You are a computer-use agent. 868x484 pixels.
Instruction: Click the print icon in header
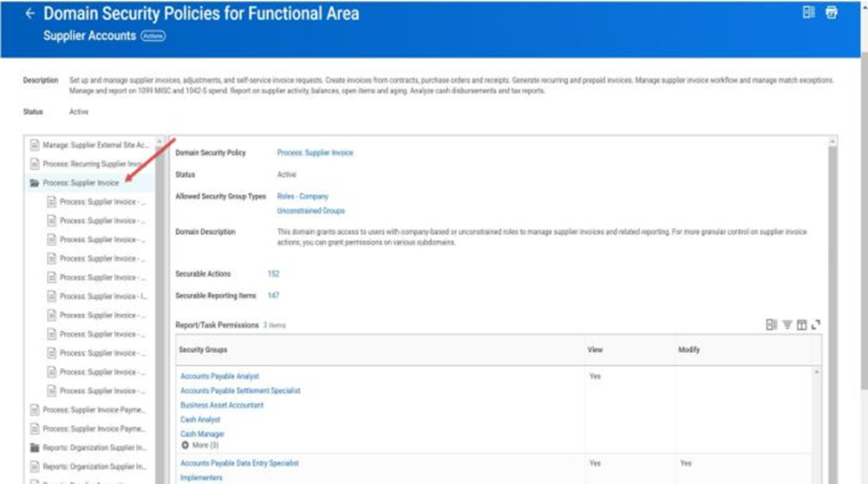click(831, 12)
